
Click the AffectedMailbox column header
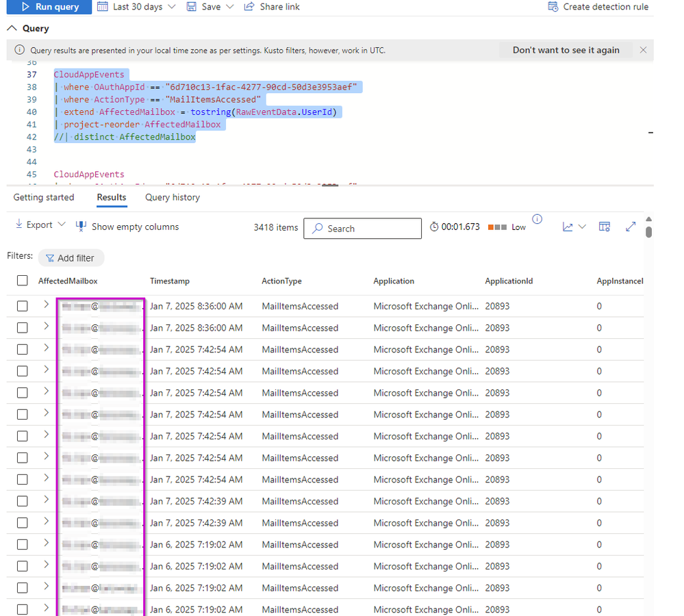pyautogui.click(x=68, y=281)
